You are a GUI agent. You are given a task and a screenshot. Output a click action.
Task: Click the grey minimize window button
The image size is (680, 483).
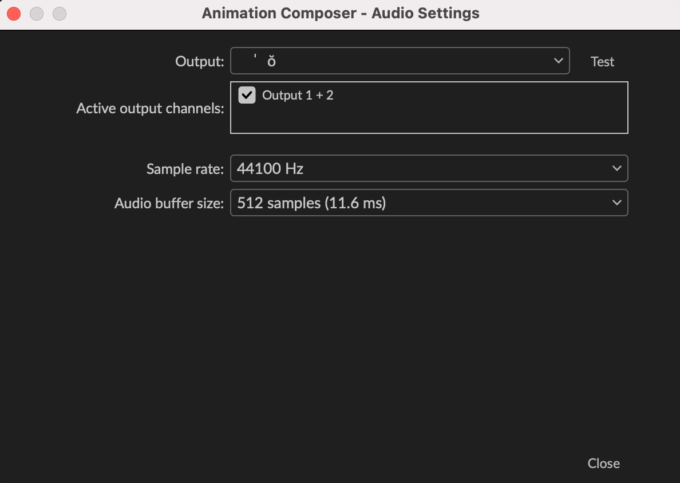pos(37,14)
